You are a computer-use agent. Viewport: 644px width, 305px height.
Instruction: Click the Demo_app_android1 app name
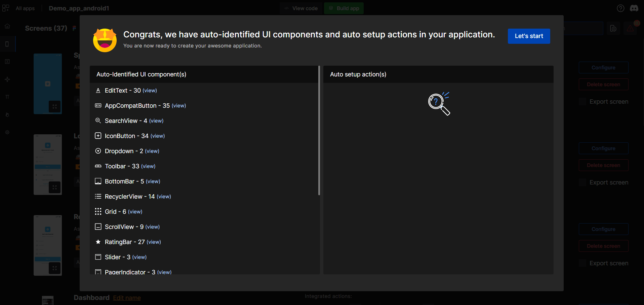79,8
